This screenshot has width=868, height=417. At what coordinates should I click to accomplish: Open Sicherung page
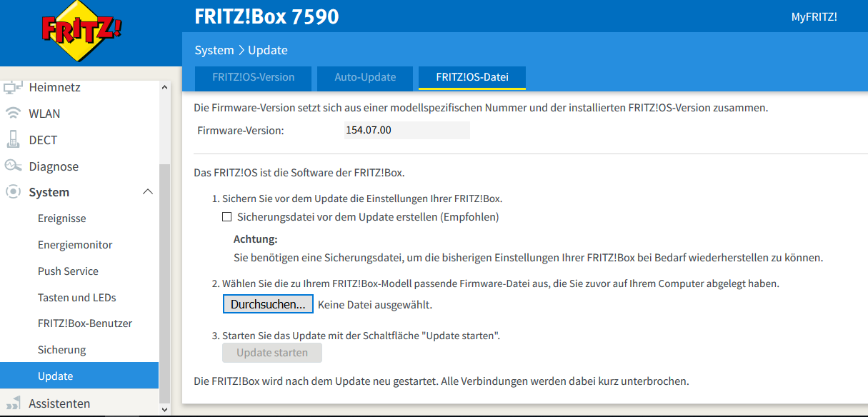point(61,350)
